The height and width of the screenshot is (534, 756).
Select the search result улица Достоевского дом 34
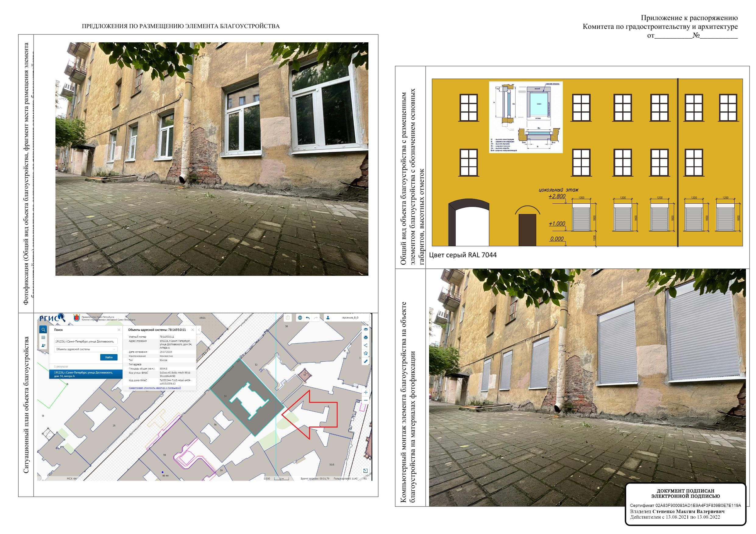(x=86, y=374)
